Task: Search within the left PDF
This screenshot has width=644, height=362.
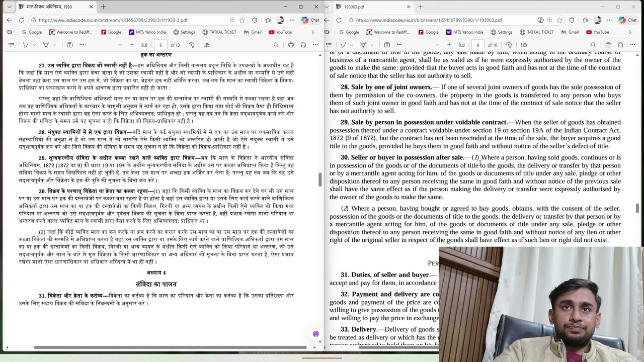Action: pyautogui.click(x=276, y=45)
